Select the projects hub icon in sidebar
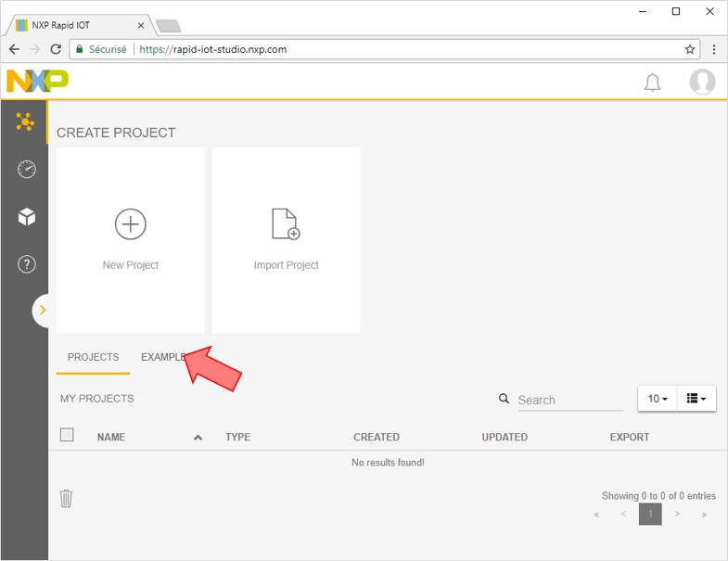728x561 pixels. (25, 121)
